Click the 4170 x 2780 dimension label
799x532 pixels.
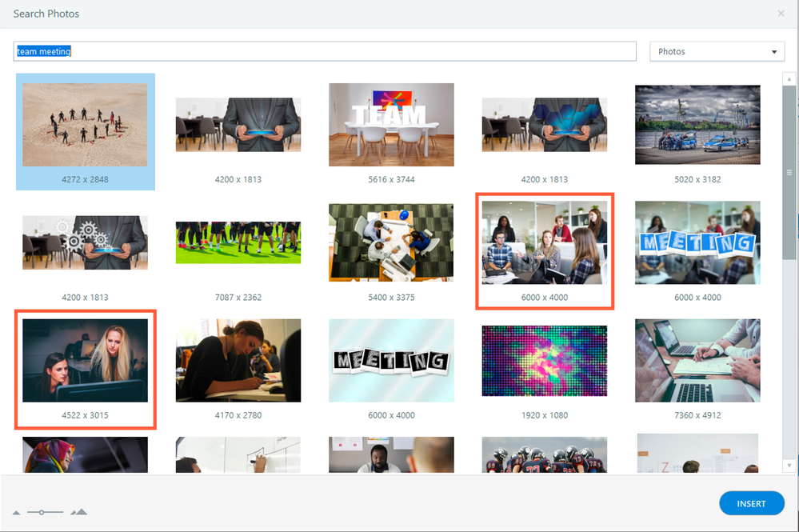click(238, 415)
